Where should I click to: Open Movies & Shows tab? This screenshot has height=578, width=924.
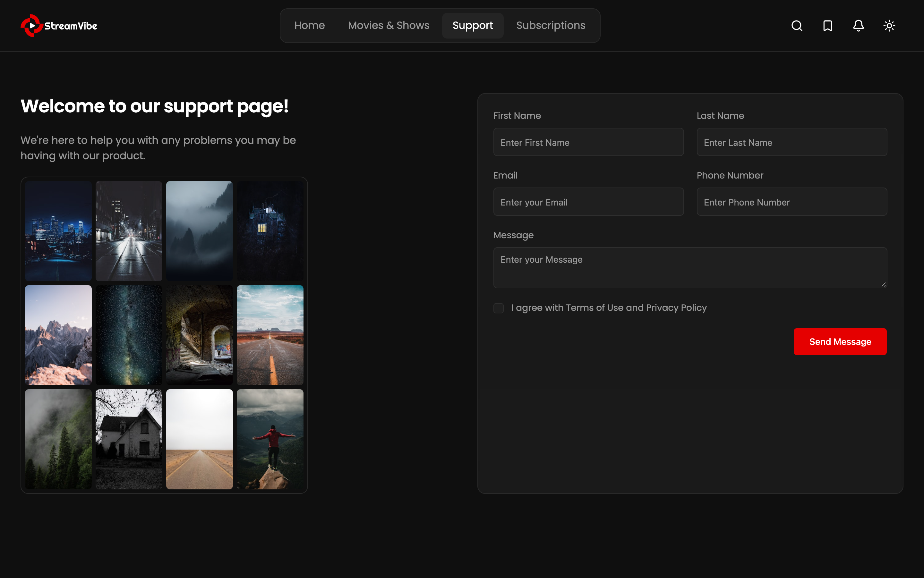(389, 26)
